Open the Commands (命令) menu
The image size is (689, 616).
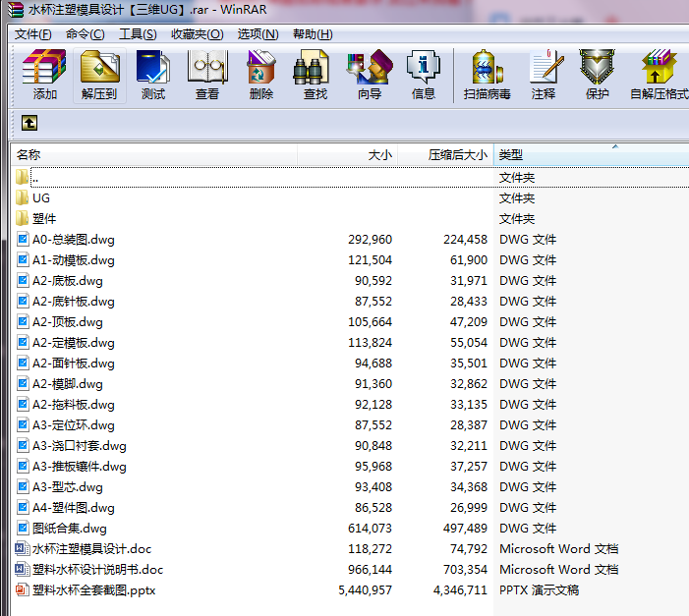tap(86, 34)
